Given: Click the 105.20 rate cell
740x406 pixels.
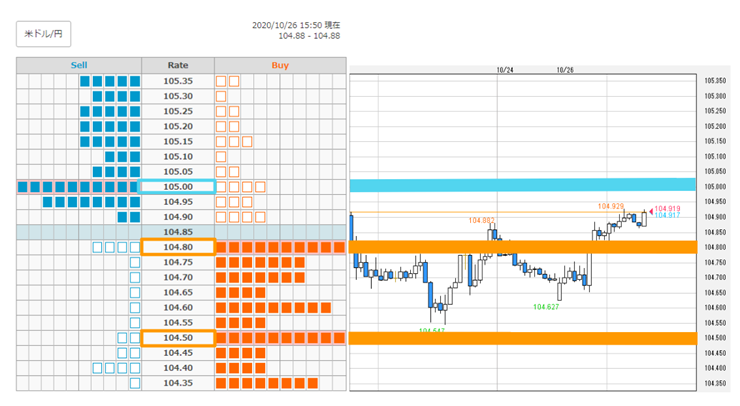Looking at the screenshot, I should point(178,127).
